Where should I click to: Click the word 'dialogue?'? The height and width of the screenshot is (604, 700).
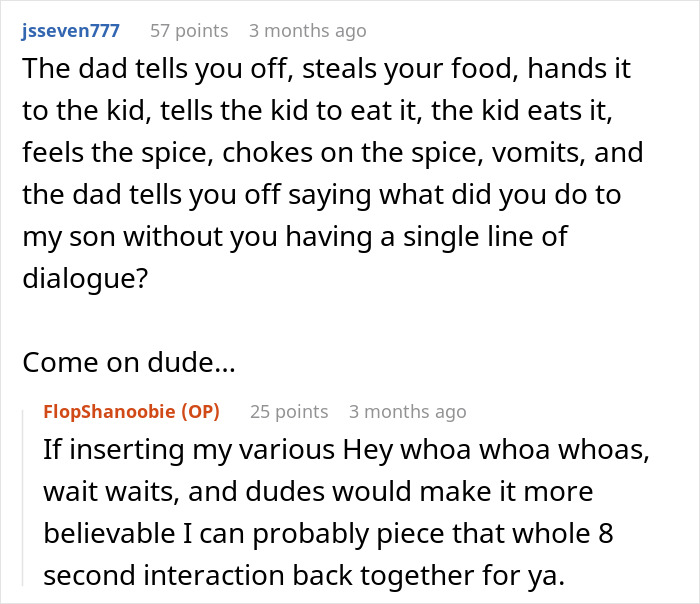[85, 277]
